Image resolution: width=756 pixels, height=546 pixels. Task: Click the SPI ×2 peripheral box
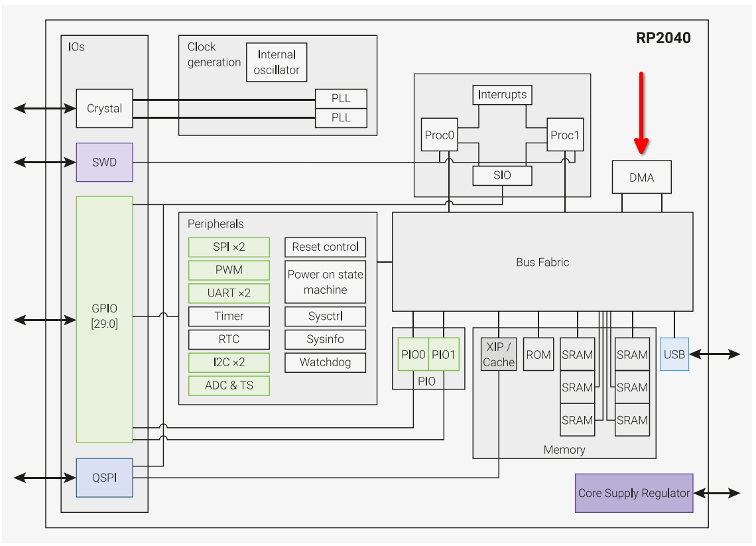(x=229, y=247)
